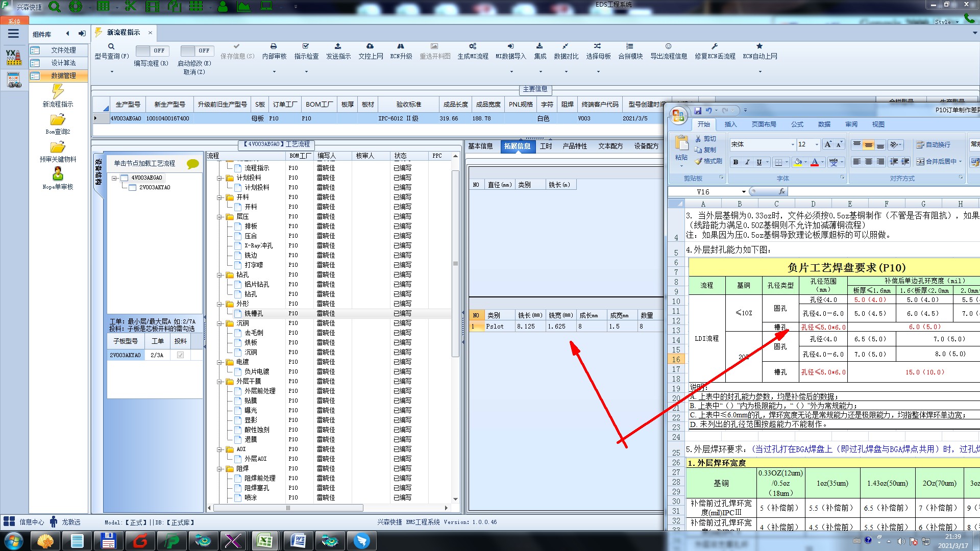Screen dimensions: 980x551
Task: Click the 内部审核 print icon
Action: pyautogui.click(x=274, y=46)
